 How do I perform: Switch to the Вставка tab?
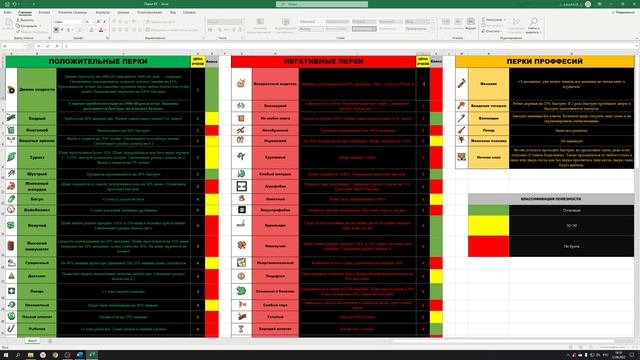tap(44, 13)
